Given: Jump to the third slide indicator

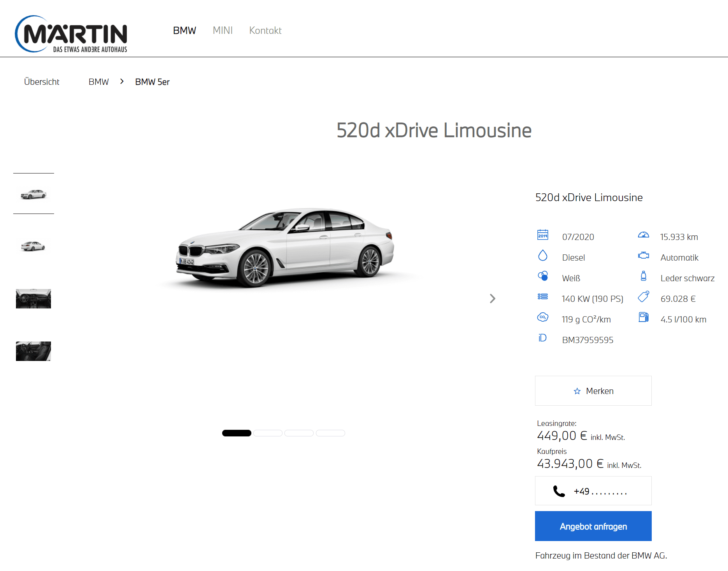Looking at the screenshot, I should (299, 433).
